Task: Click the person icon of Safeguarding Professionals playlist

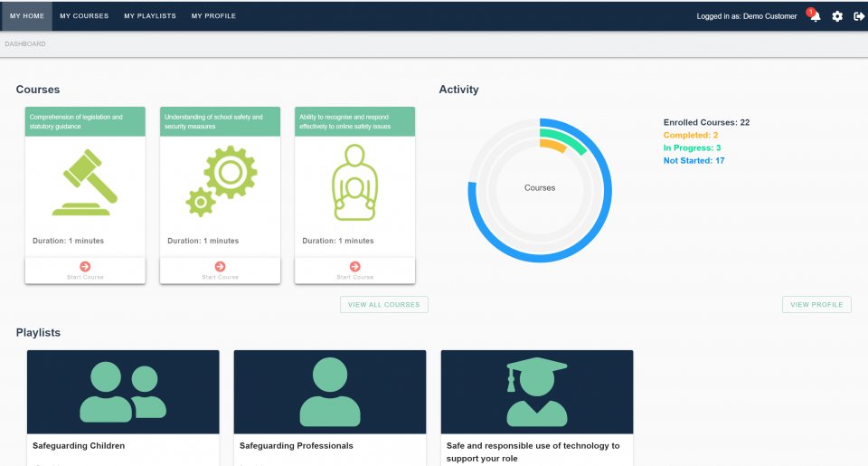Action: 330,392
